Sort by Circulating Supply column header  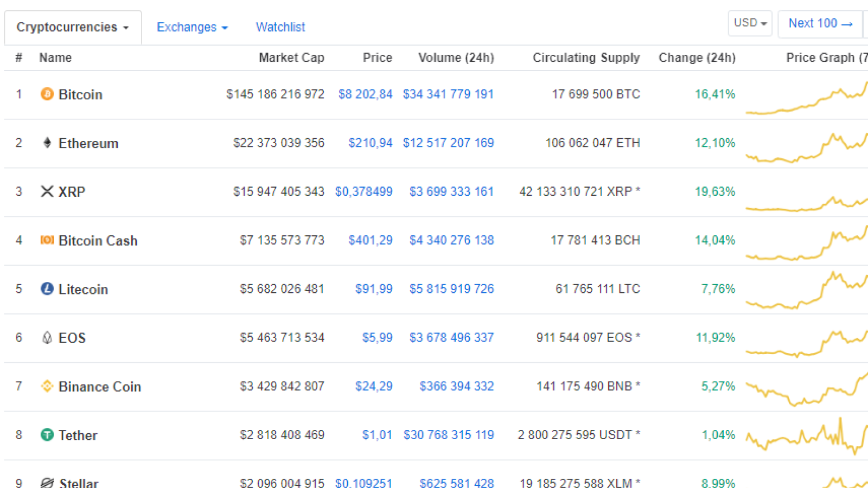coord(586,57)
